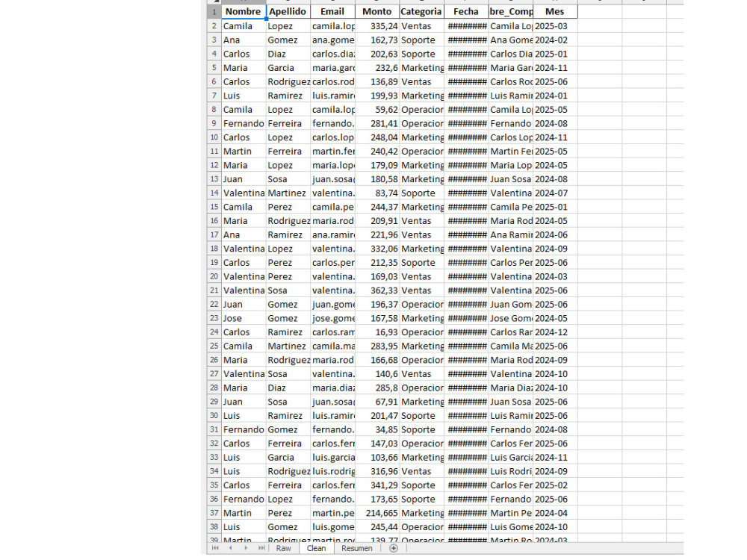Click name cell Martin in row 11

coord(244,151)
